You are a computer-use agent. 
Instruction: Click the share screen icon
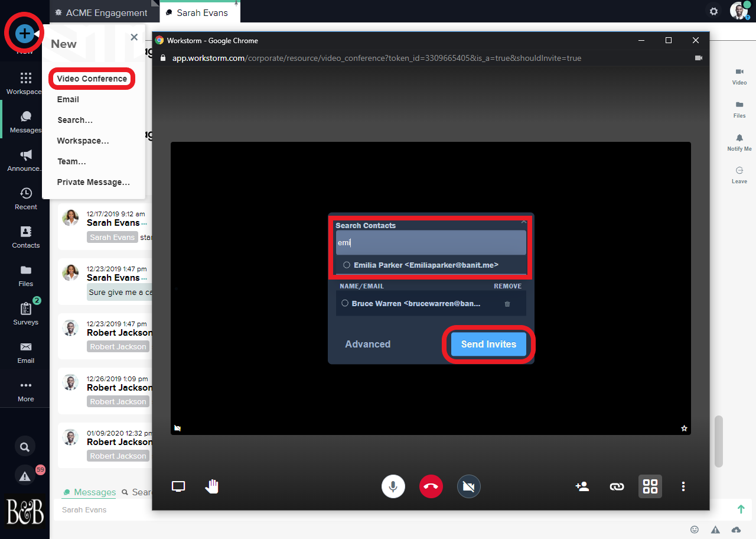[178, 486]
